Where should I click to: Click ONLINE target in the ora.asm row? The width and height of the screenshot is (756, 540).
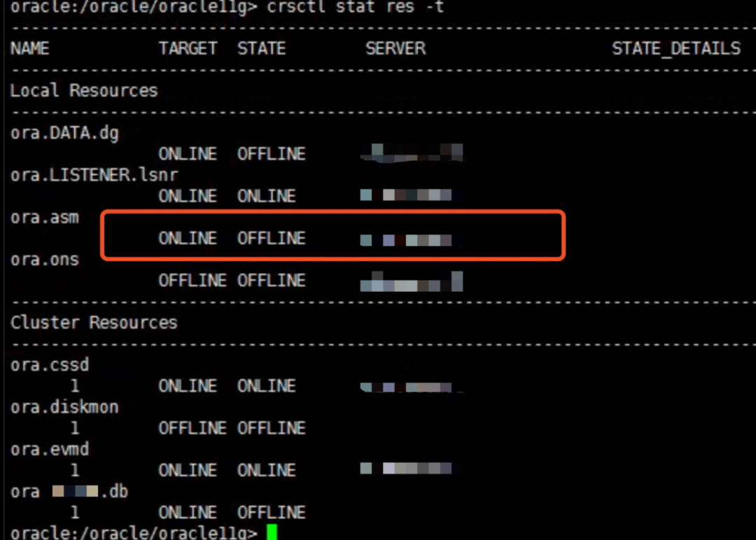click(188, 239)
